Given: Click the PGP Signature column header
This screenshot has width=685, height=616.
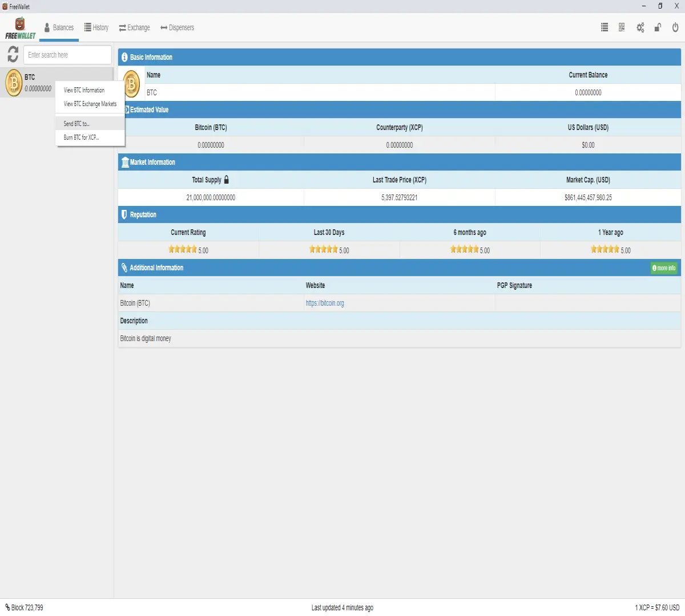Looking at the screenshot, I should (x=514, y=286).
